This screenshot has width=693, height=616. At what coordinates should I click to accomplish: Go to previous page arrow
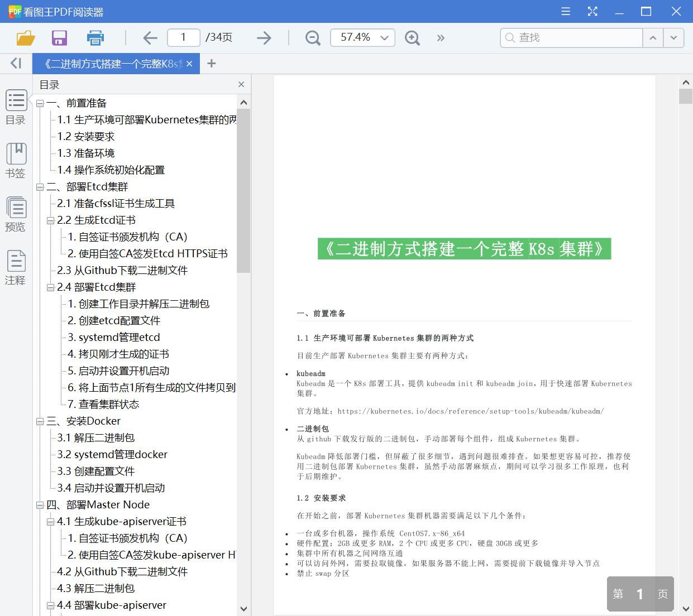150,38
